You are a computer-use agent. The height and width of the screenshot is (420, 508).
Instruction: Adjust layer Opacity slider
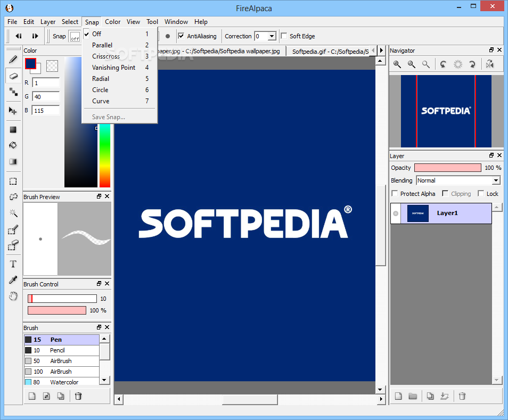[448, 168]
